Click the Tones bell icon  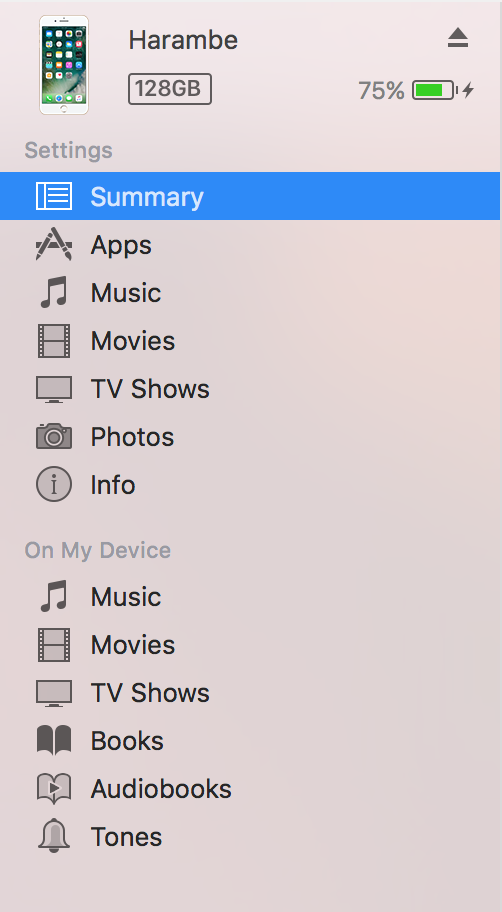[54, 836]
